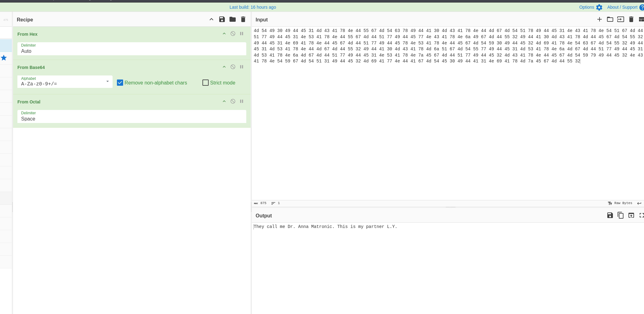
Task: Disable the From Base64 operation
Action: [233, 67]
